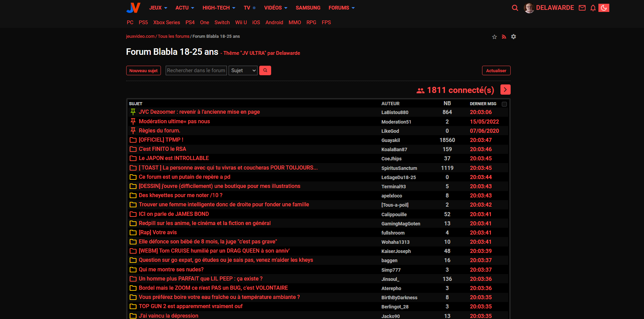
Task: Open forum settings gear icon
Action: 514,37
